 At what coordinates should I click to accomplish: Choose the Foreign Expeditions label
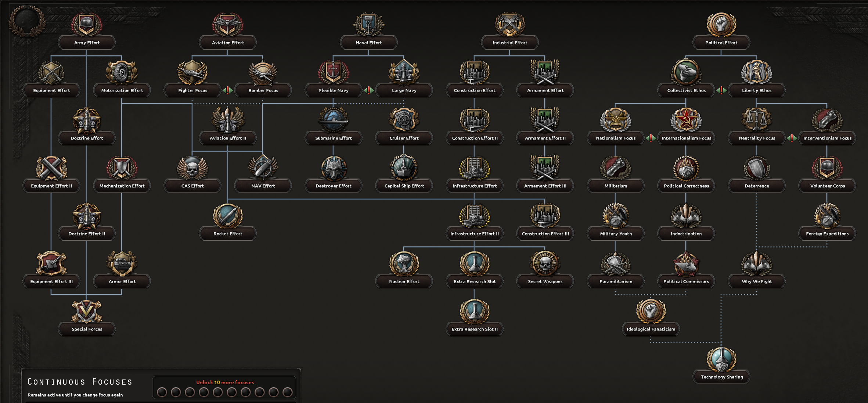point(827,234)
